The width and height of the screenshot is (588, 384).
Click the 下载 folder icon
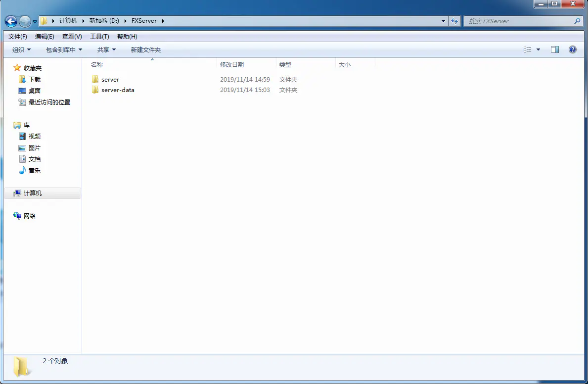pos(22,79)
